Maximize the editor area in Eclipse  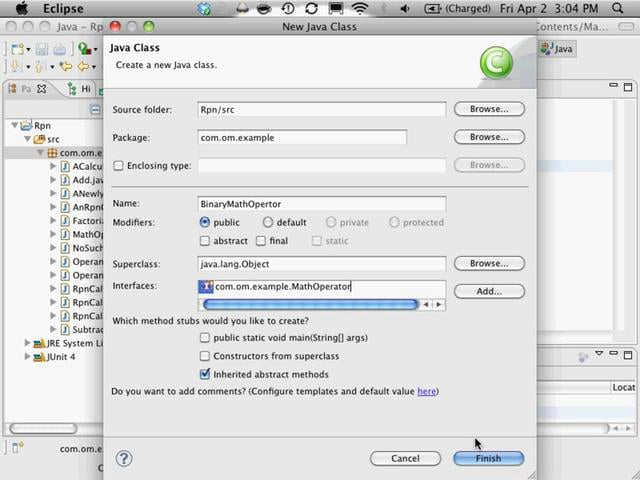coord(628,87)
